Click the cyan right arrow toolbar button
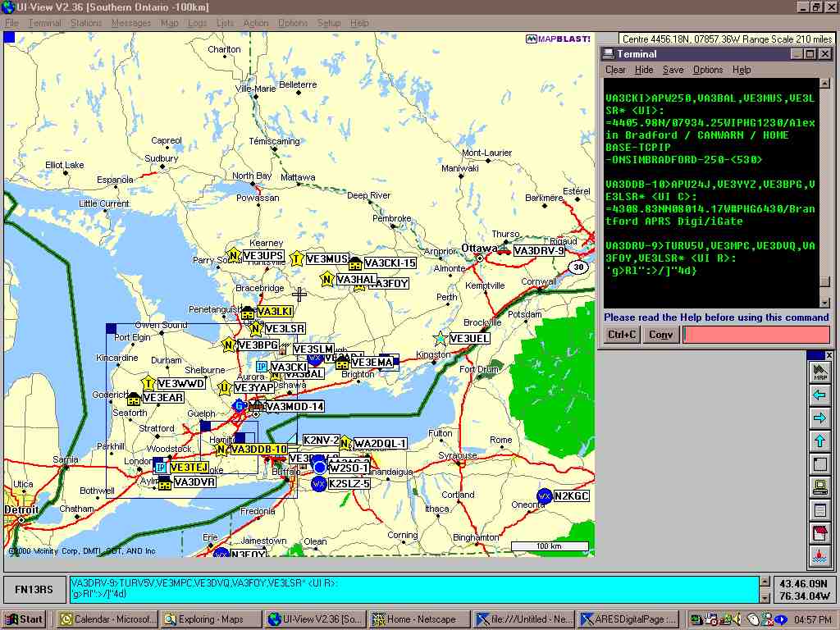The image size is (840, 630). pos(819,418)
